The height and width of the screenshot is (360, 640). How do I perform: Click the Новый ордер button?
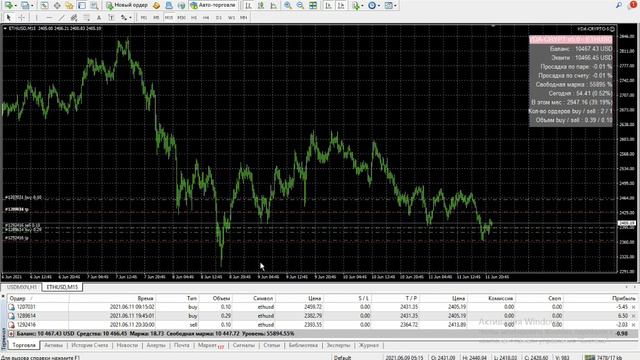click(x=127, y=5)
